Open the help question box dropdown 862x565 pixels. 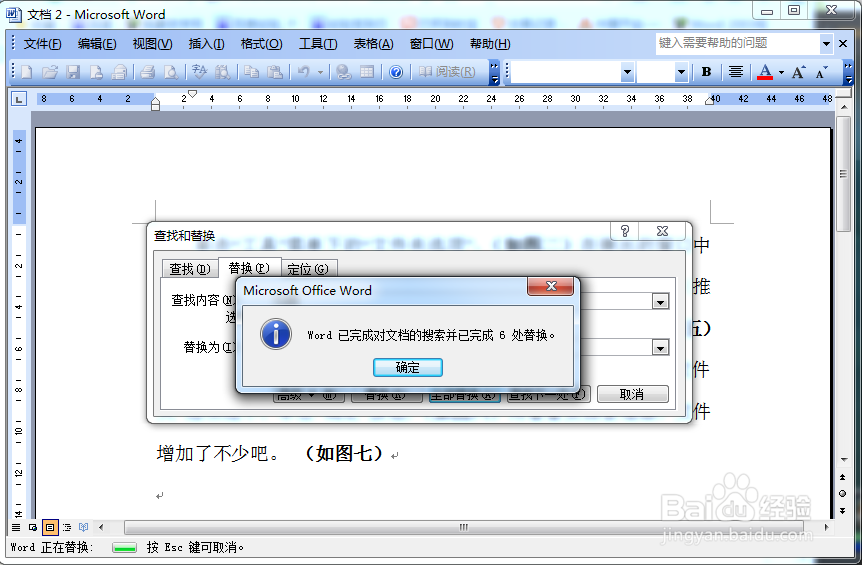coord(826,43)
